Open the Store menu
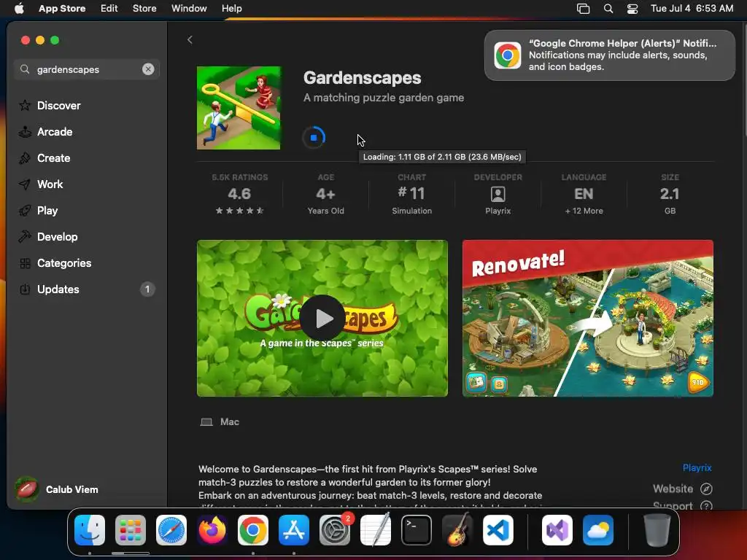The width and height of the screenshot is (747, 560). 144,8
